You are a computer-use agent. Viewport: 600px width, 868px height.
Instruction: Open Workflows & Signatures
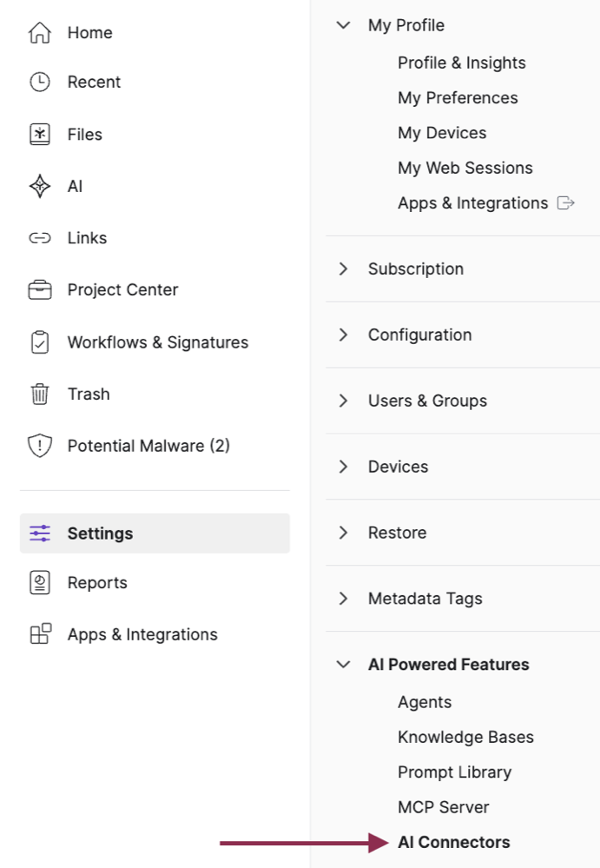tap(158, 342)
